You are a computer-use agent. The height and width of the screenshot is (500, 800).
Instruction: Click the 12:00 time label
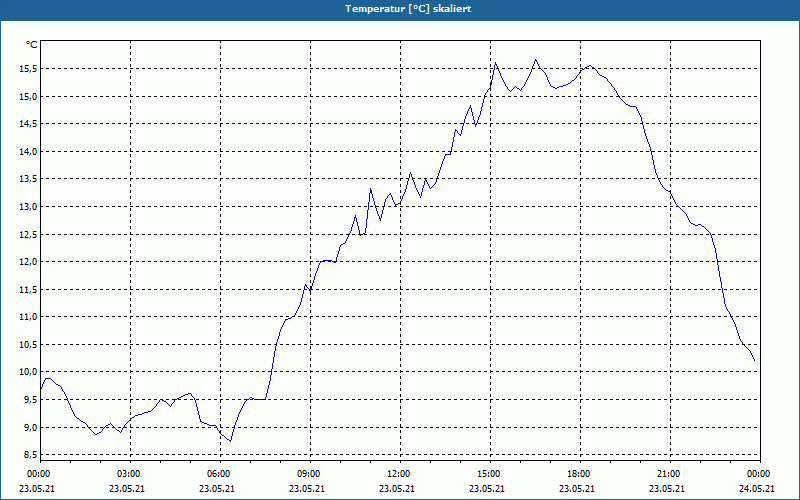click(x=400, y=474)
